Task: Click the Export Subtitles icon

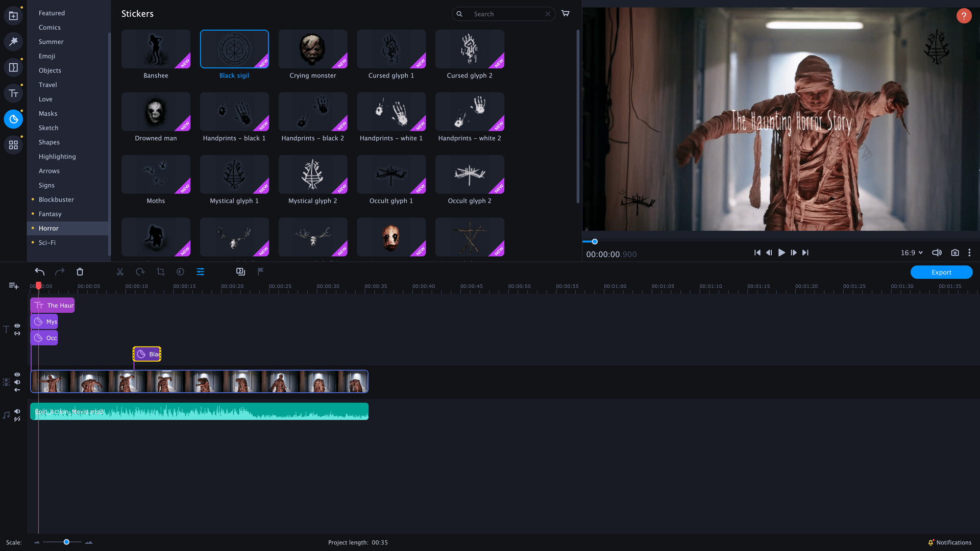Action: 240,271
